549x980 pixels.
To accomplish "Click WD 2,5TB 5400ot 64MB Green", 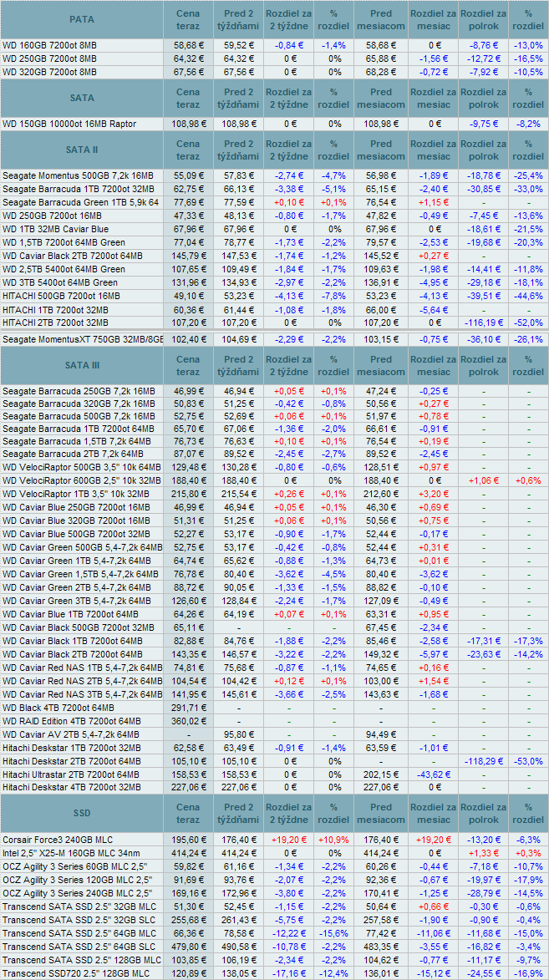I will coord(64,269).
